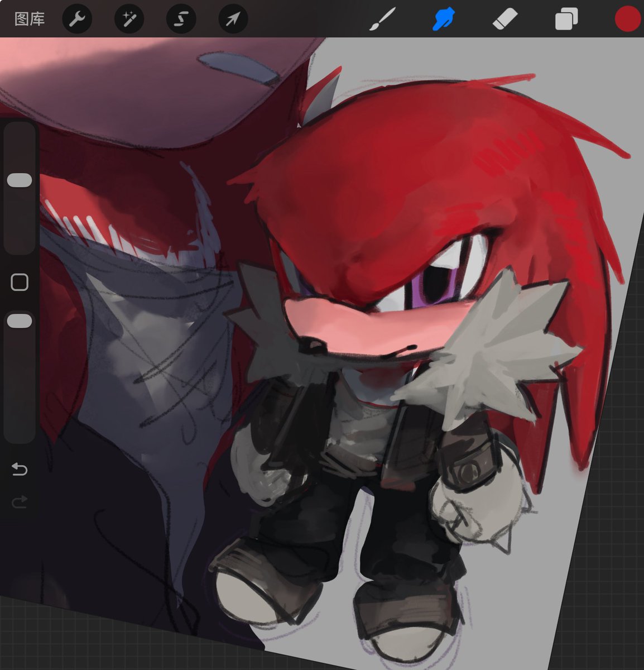Activate the Transform arrow tool
This screenshot has height=670, width=644.
point(233,20)
